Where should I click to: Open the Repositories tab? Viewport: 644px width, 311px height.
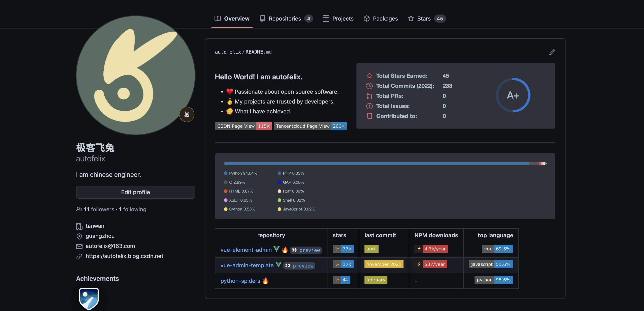pyautogui.click(x=286, y=19)
